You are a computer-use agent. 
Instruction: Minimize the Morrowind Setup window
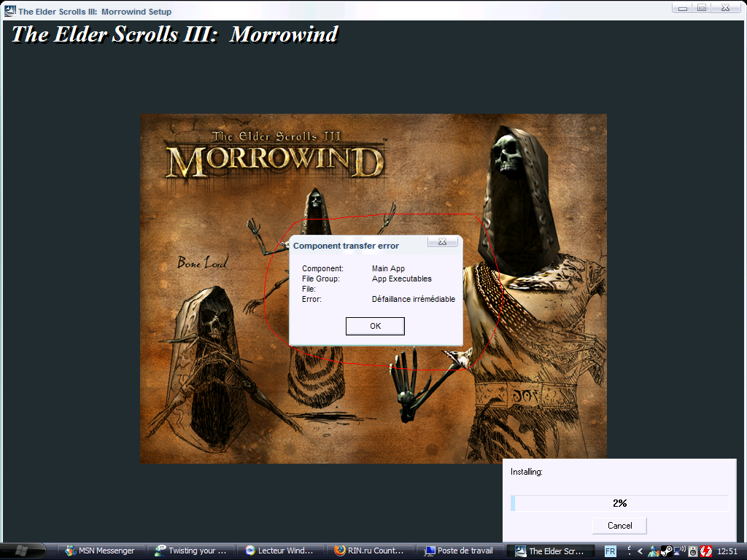(x=682, y=8)
